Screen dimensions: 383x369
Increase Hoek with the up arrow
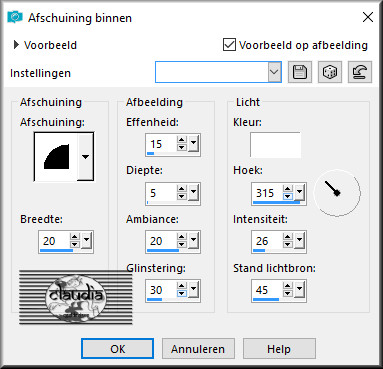[288, 189]
